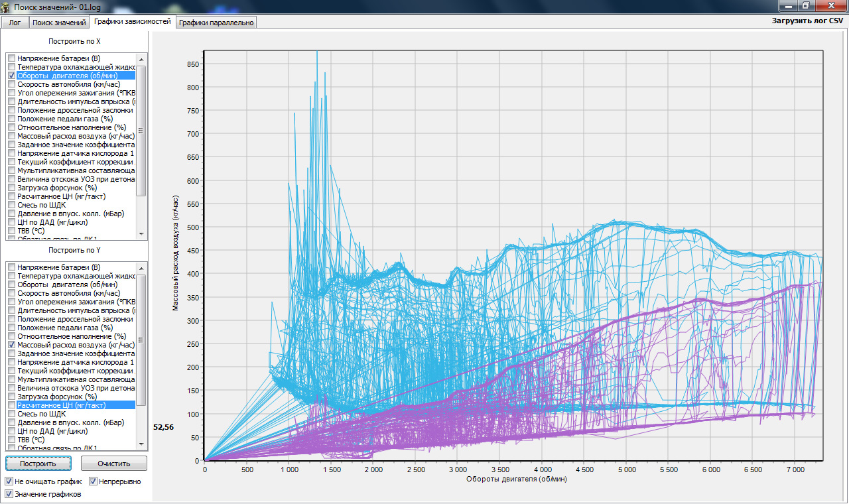Select Текущий коэффициент коррекции in the Y list
The height and width of the screenshot is (504, 849).
(76, 371)
